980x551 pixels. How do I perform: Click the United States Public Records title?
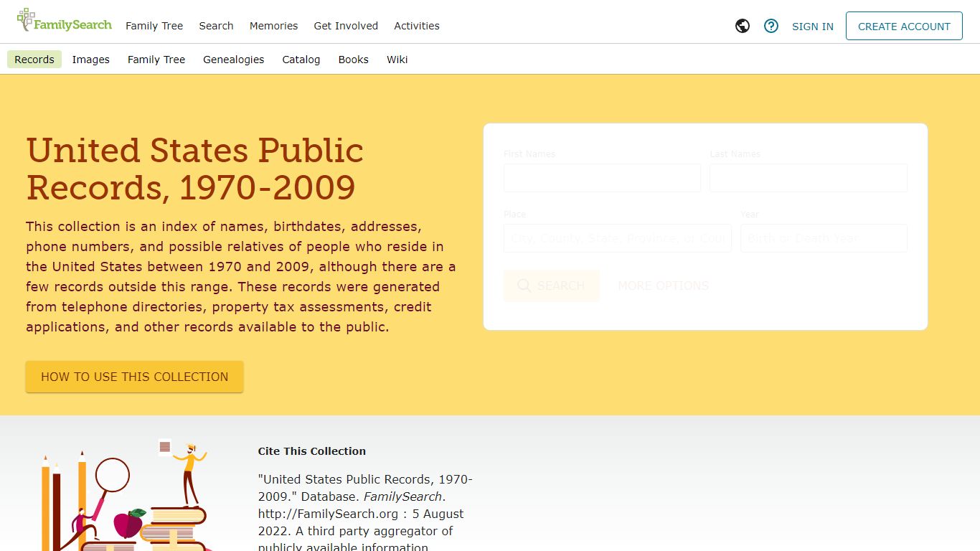[x=194, y=169]
